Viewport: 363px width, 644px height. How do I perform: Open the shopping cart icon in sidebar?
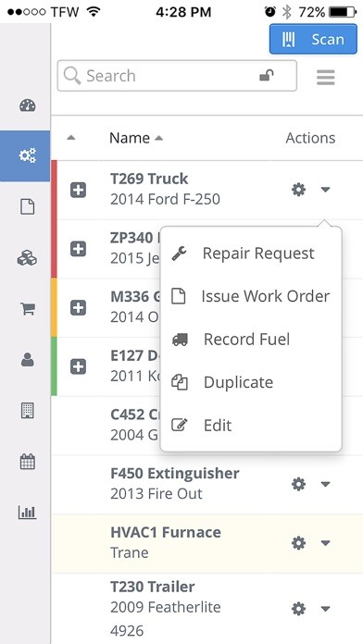[28, 308]
